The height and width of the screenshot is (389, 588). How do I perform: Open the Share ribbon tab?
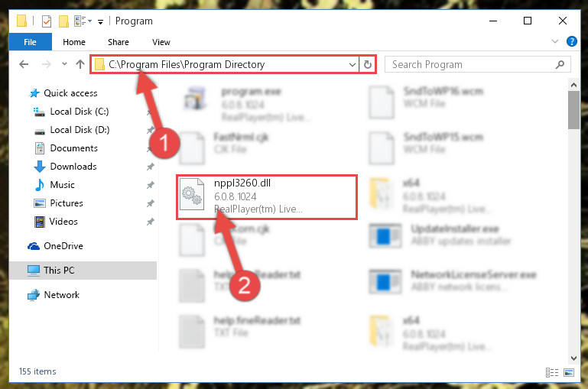118,42
